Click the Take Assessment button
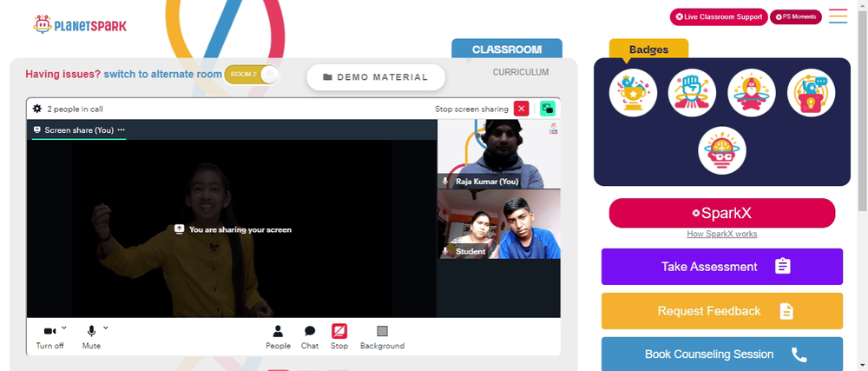The width and height of the screenshot is (868, 371). tap(722, 267)
